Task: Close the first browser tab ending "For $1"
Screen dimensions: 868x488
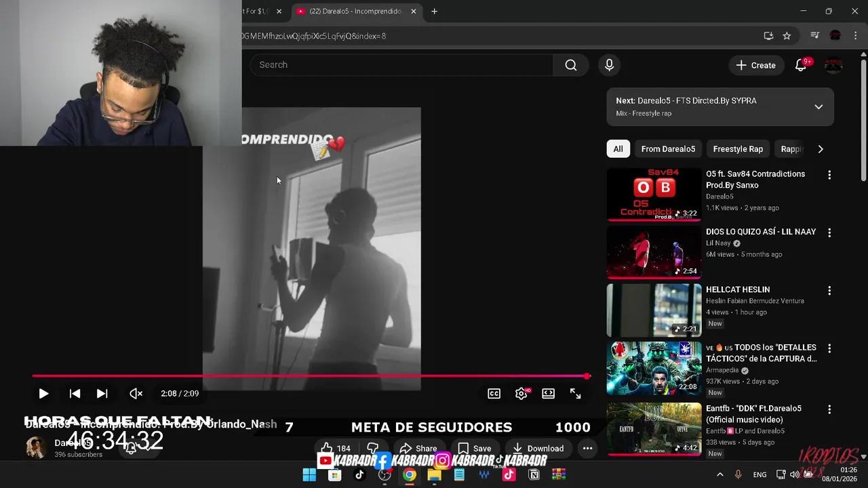Action: 279,12
